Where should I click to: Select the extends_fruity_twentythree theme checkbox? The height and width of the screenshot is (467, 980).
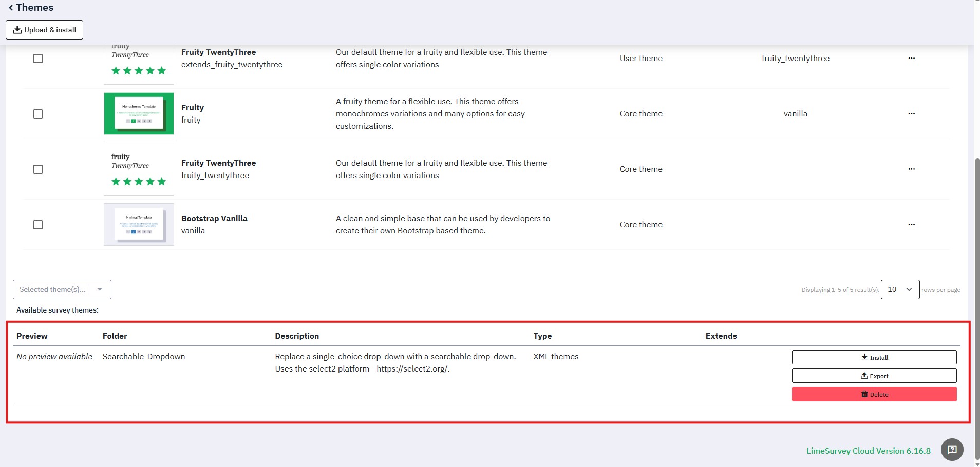tap(38, 59)
